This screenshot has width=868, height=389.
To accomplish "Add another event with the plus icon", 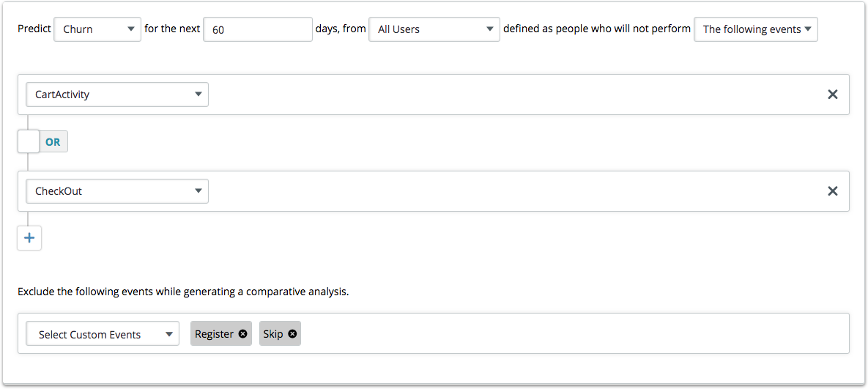I will 29,238.
